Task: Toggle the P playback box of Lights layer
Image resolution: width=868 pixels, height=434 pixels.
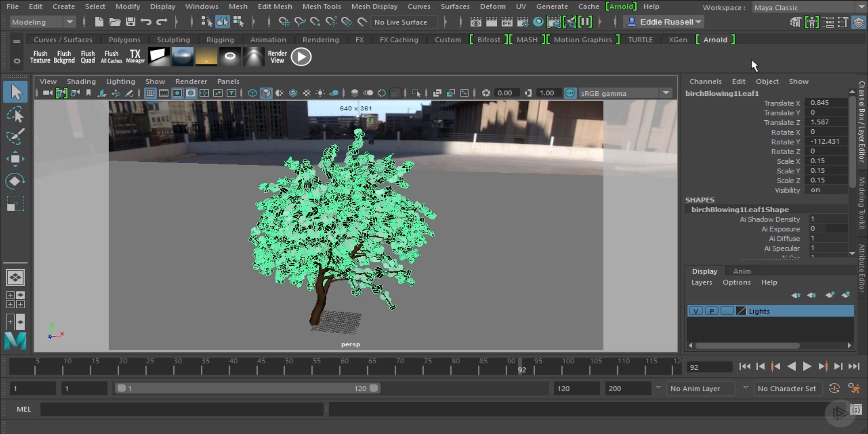Action: (x=712, y=311)
